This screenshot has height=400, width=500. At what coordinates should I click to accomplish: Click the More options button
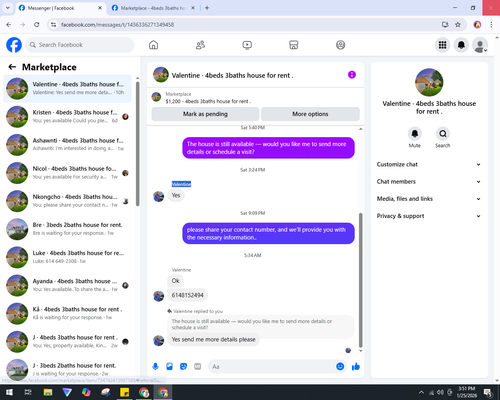310,114
